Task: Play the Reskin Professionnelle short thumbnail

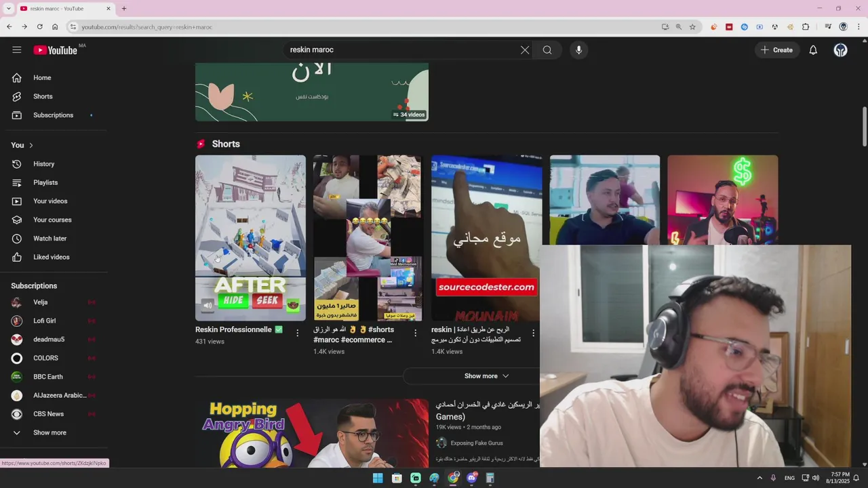Action: 250,238
